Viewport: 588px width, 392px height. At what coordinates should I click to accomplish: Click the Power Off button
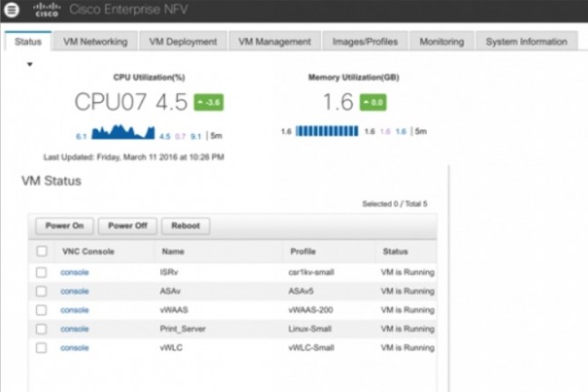click(128, 225)
